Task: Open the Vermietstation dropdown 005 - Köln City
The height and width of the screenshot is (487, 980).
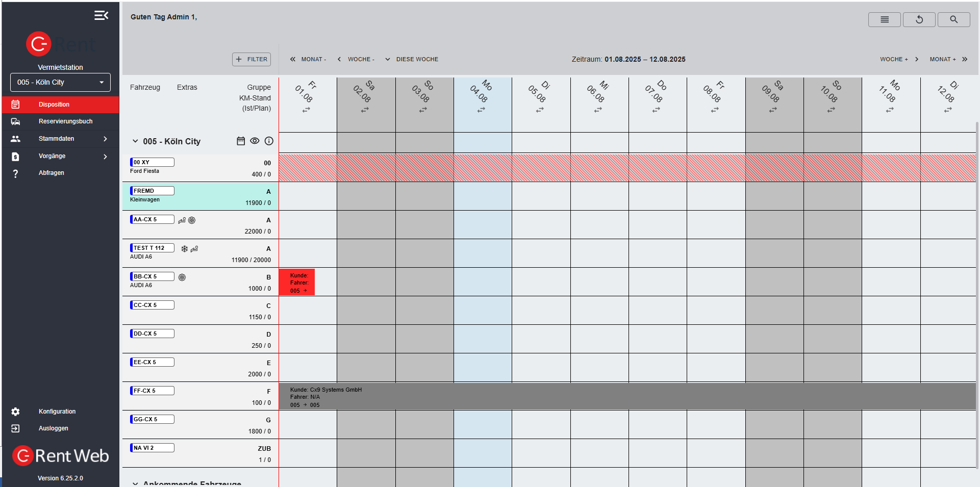Action: tap(60, 82)
